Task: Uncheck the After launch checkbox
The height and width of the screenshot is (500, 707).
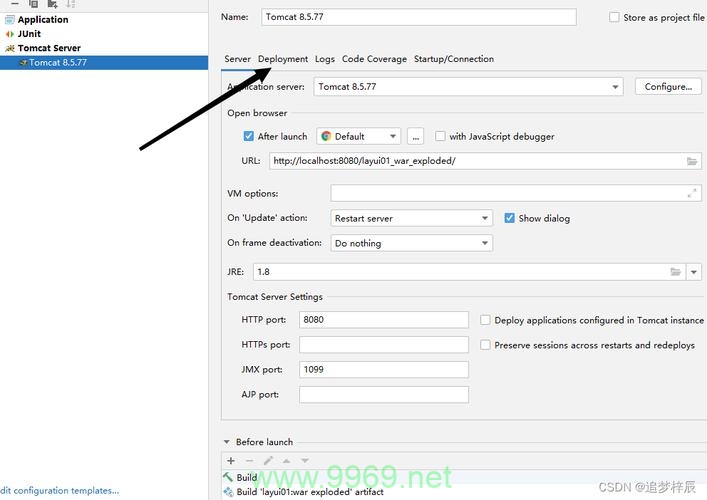Action: coord(248,136)
